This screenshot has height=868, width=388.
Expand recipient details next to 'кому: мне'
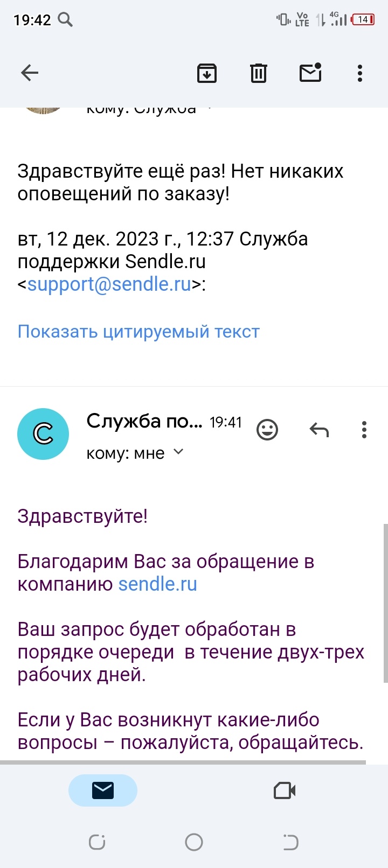point(178,452)
